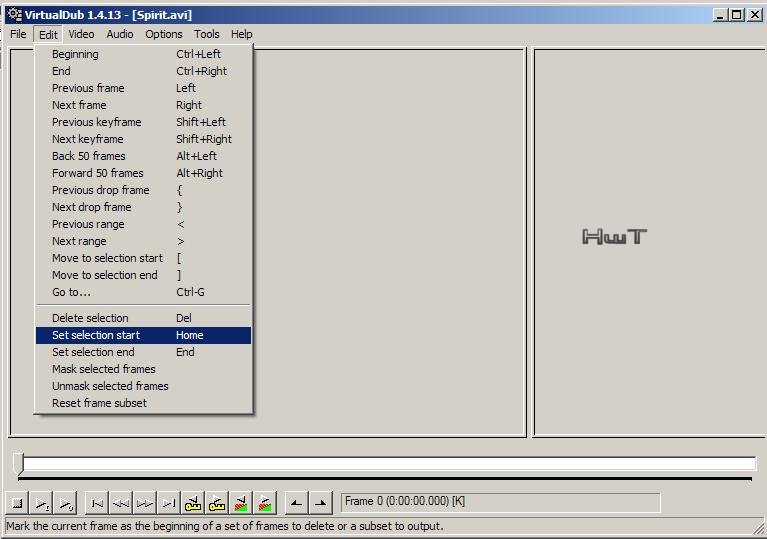Choose Set selection end item
Image resolution: width=767 pixels, height=539 pixels.
(143, 352)
